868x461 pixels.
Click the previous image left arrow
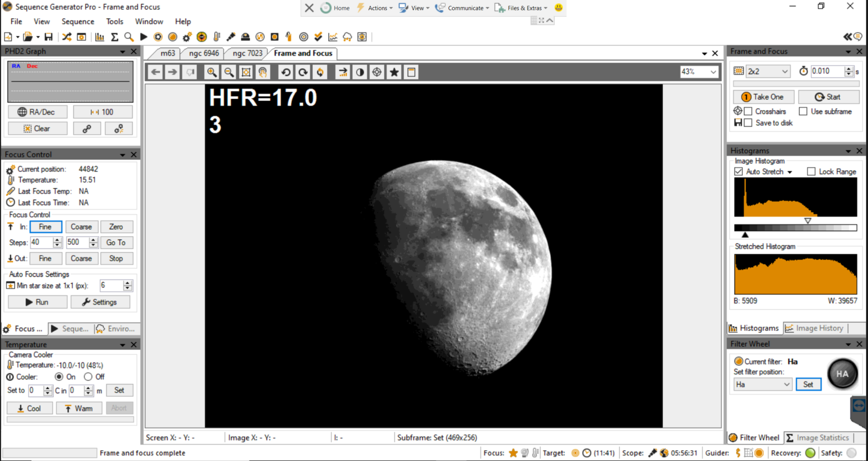tap(155, 72)
